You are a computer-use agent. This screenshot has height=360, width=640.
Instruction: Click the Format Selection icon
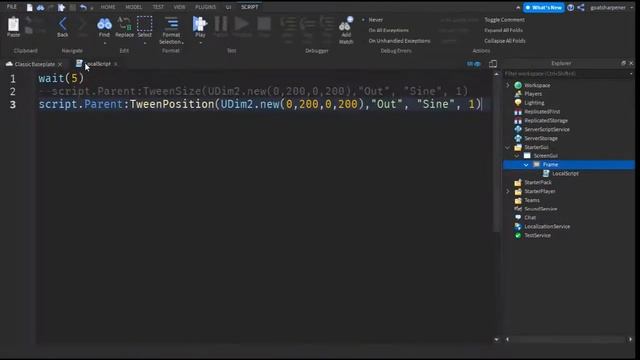(x=171, y=24)
